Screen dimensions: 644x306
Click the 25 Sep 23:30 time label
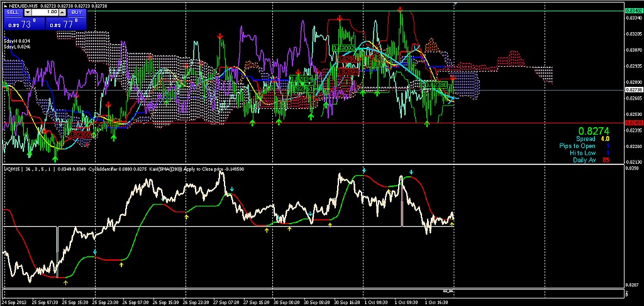[x=106, y=302]
